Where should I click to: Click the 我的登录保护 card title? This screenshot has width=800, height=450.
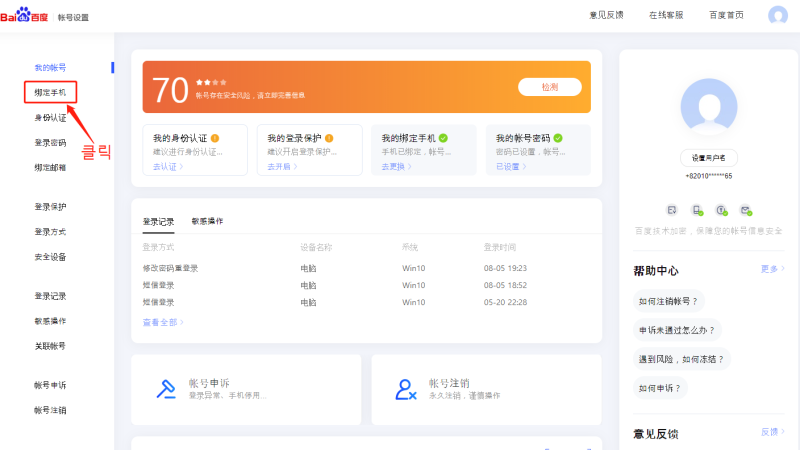[x=294, y=138]
